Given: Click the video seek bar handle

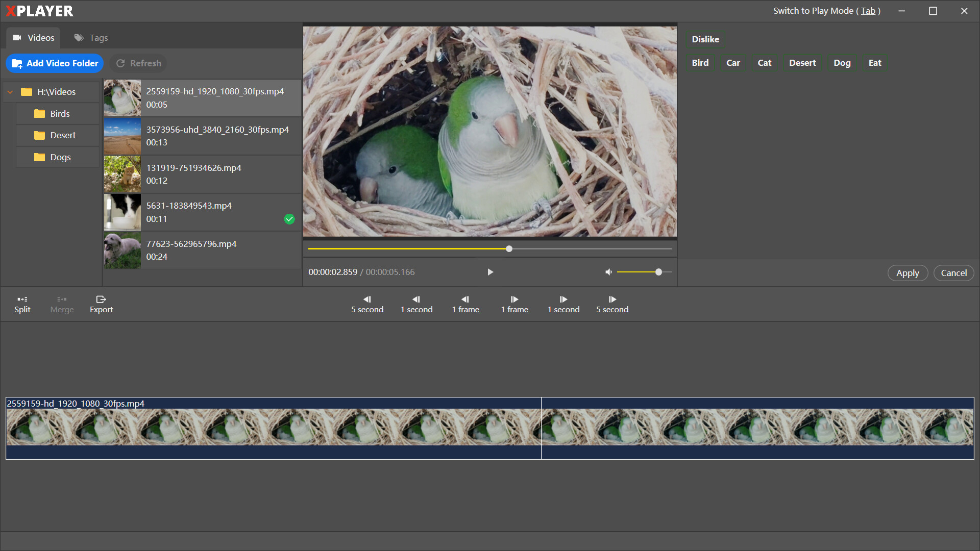Looking at the screenshot, I should pos(509,249).
